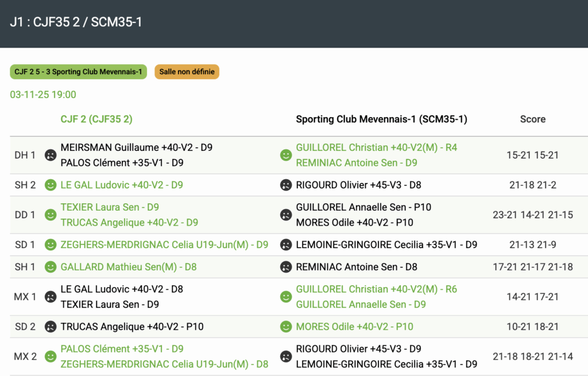Click the green smiley beside MORES Odile in SD 2

click(285, 327)
